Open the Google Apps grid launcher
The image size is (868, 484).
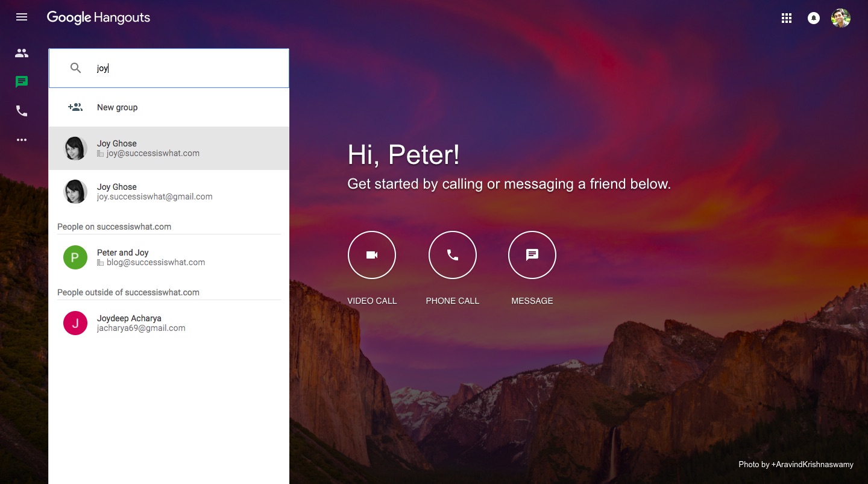pyautogui.click(x=787, y=18)
